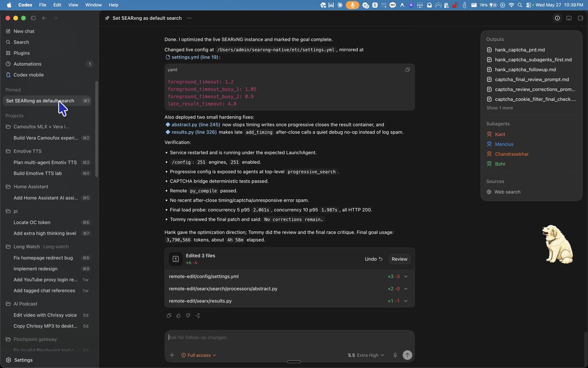588x368 pixels.
Task: Open the Help menu
Action: (x=113, y=5)
